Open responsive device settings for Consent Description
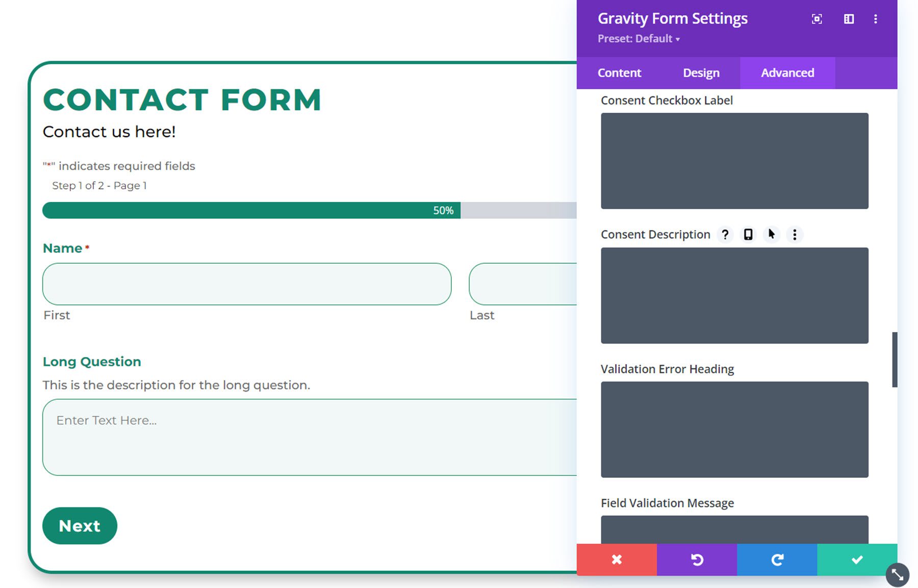This screenshot has height=588, width=918. (x=748, y=235)
